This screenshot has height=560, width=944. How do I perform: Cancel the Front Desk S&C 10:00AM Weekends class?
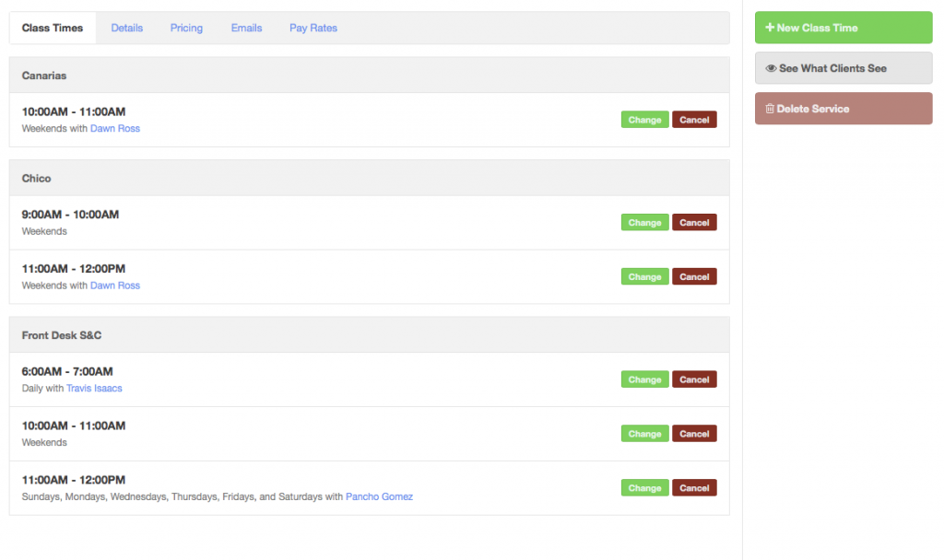pyautogui.click(x=694, y=434)
